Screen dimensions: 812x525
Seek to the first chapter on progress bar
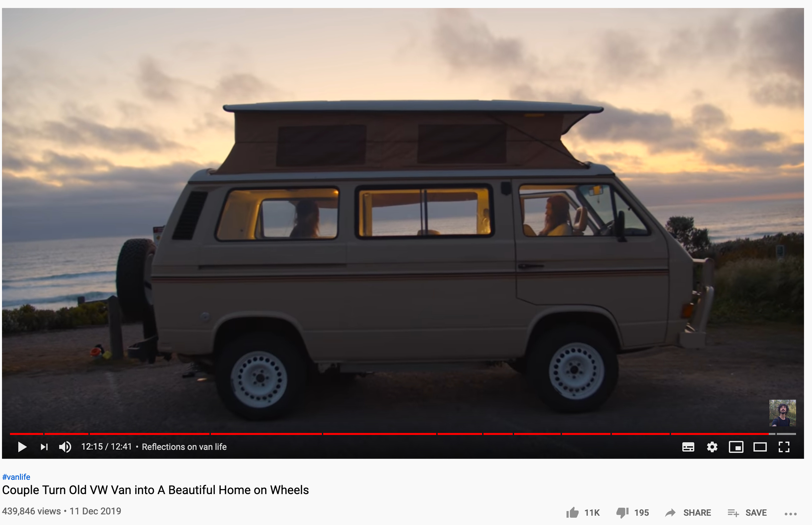coord(27,434)
